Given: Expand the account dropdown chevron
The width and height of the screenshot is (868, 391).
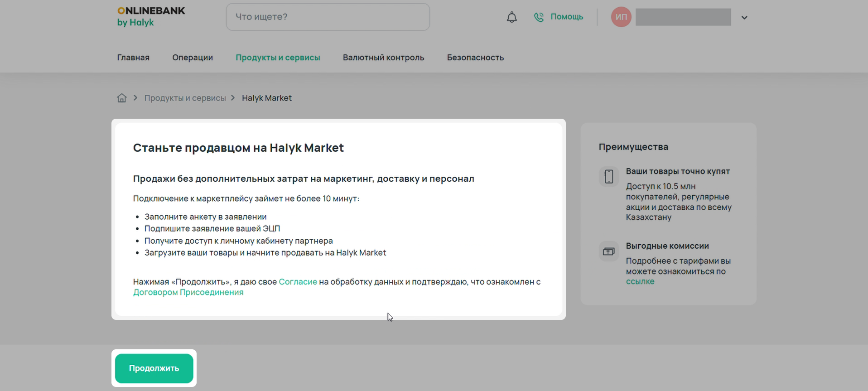Looking at the screenshot, I should coord(744,18).
